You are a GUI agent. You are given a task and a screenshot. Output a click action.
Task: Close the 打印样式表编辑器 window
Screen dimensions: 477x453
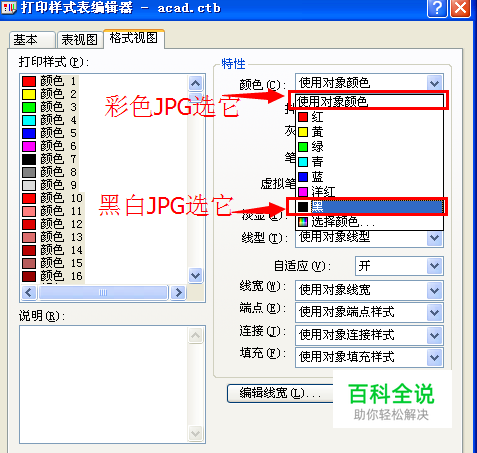tap(460, 8)
